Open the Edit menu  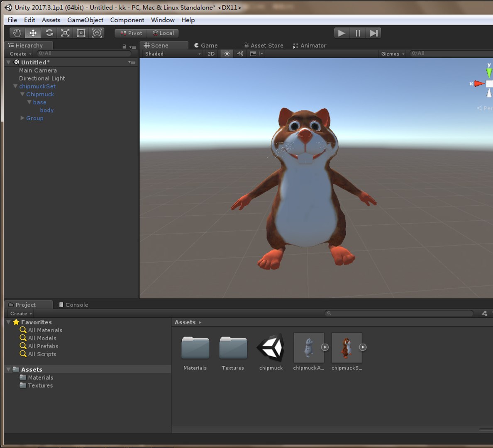pos(29,20)
